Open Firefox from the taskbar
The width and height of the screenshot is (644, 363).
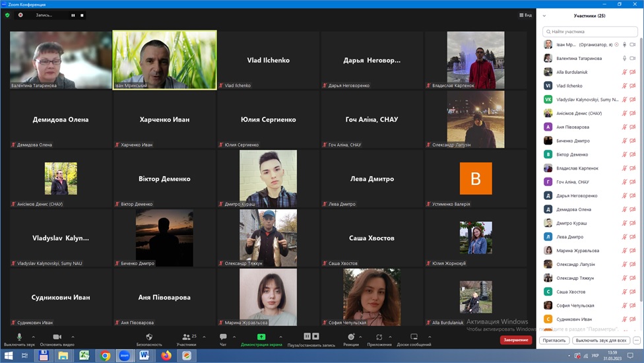pos(166,356)
